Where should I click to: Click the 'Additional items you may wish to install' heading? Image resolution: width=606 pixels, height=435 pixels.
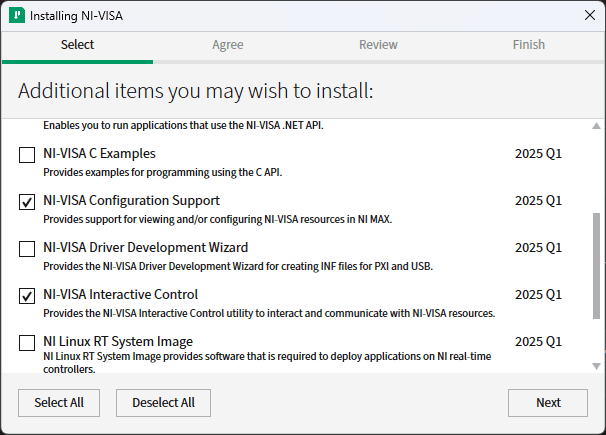[195, 91]
